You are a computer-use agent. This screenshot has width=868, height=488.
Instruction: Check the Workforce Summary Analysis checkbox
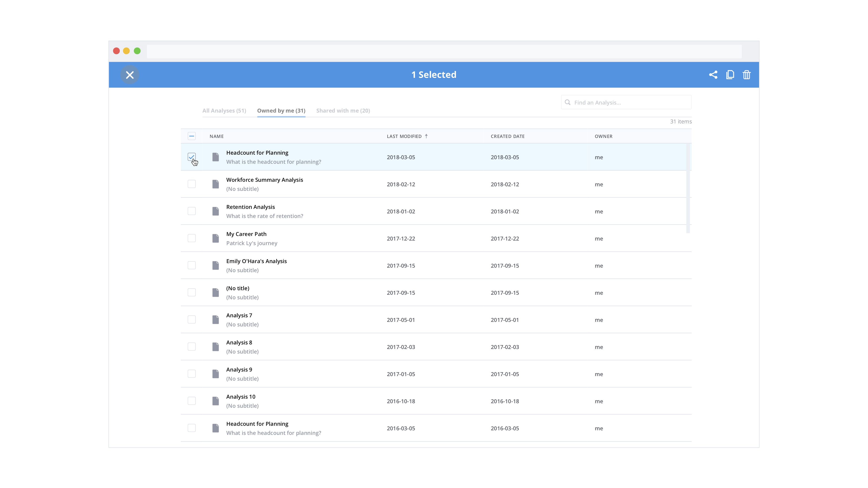(191, 184)
